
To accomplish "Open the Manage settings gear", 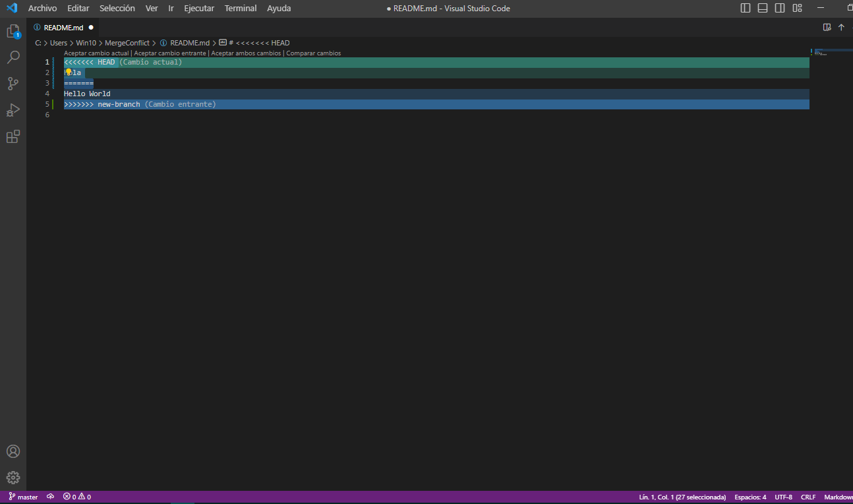I will [13, 477].
